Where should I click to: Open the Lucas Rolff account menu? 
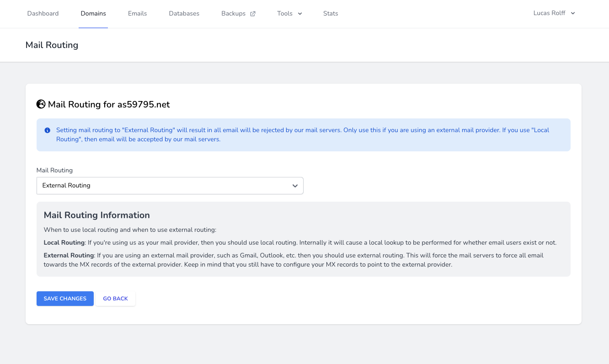(550, 13)
